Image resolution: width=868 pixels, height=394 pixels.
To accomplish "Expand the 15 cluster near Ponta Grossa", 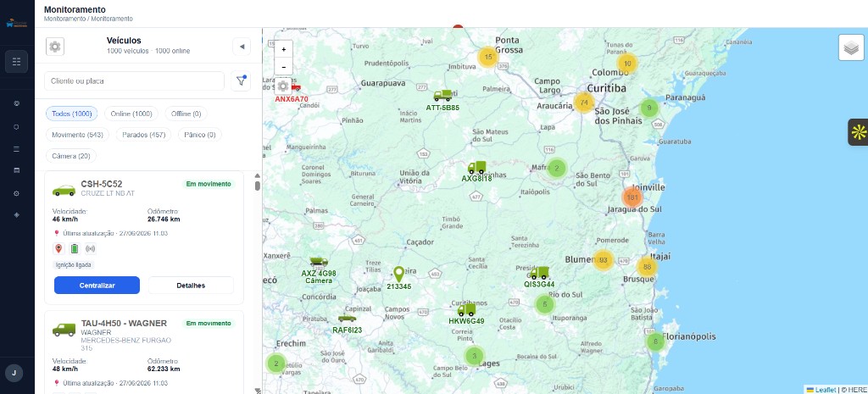I will (487, 57).
